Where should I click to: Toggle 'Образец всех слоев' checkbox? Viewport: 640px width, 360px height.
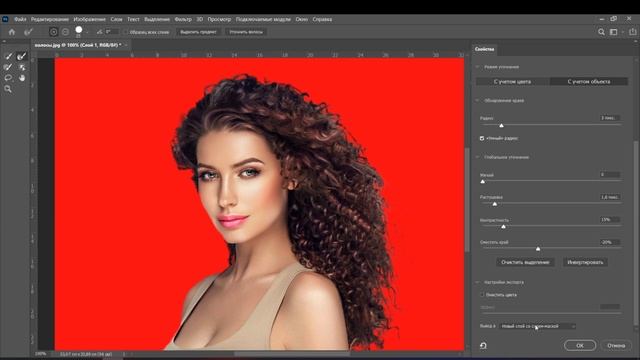(126, 32)
